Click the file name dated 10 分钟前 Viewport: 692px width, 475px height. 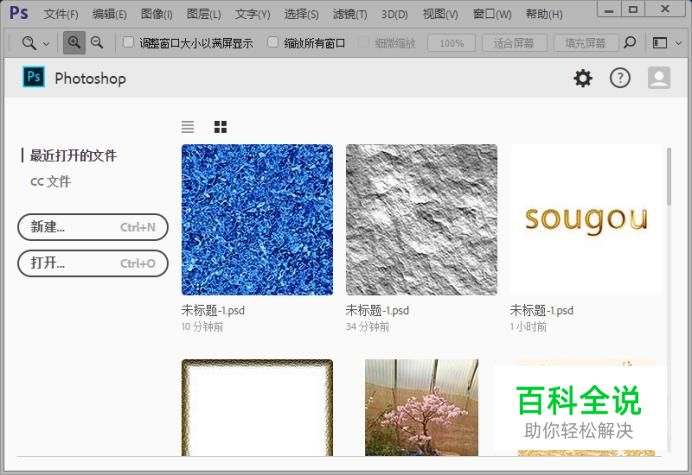213,310
